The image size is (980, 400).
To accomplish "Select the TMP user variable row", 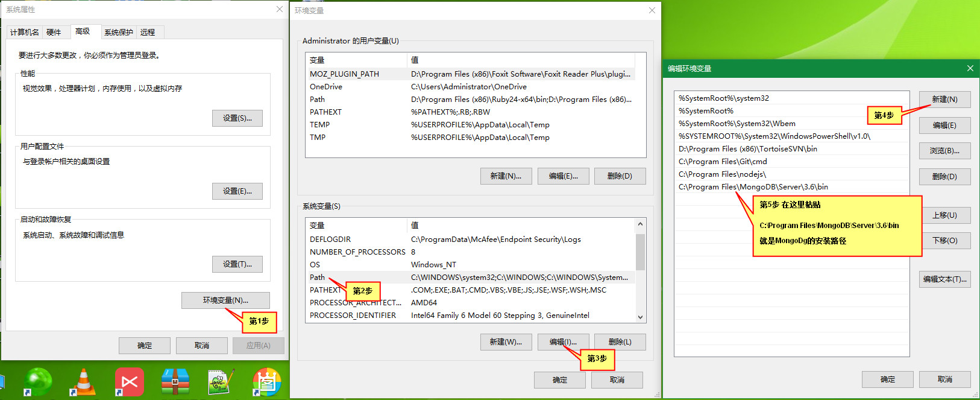I will point(471,138).
